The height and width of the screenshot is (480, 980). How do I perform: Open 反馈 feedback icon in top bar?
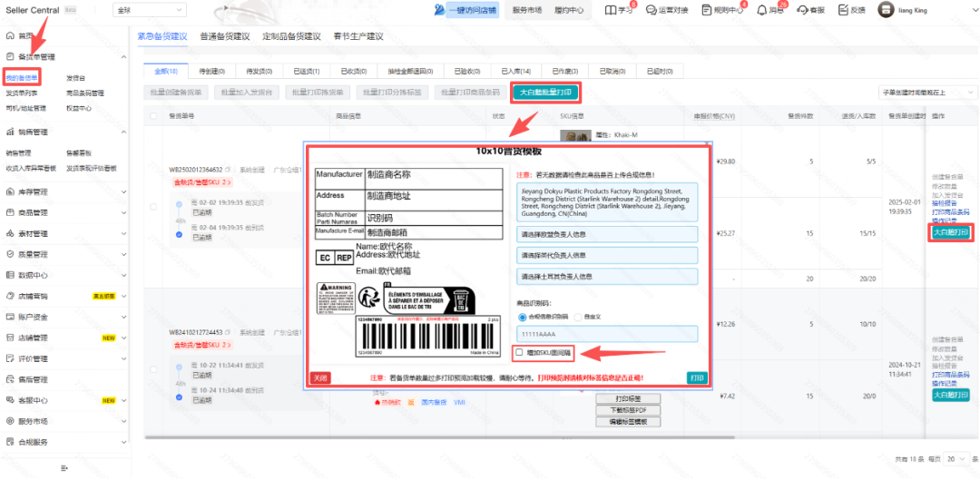click(842, 10)
